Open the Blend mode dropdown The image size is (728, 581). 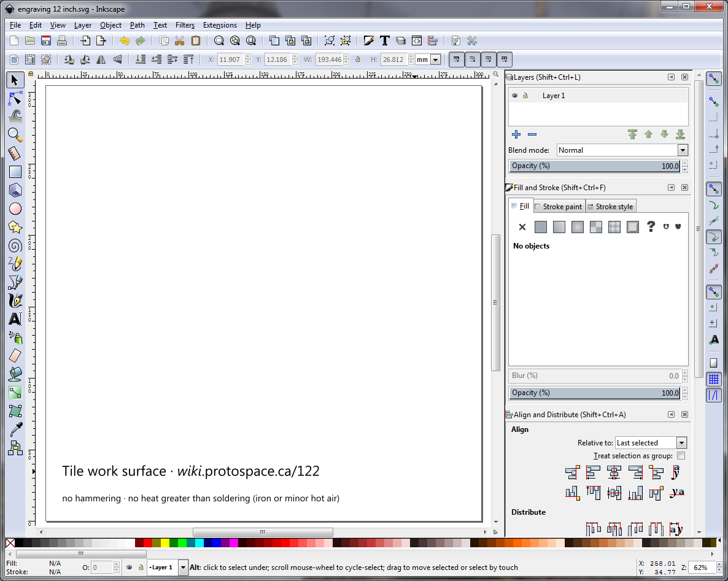pyautogui.click(x=682, y=150)
